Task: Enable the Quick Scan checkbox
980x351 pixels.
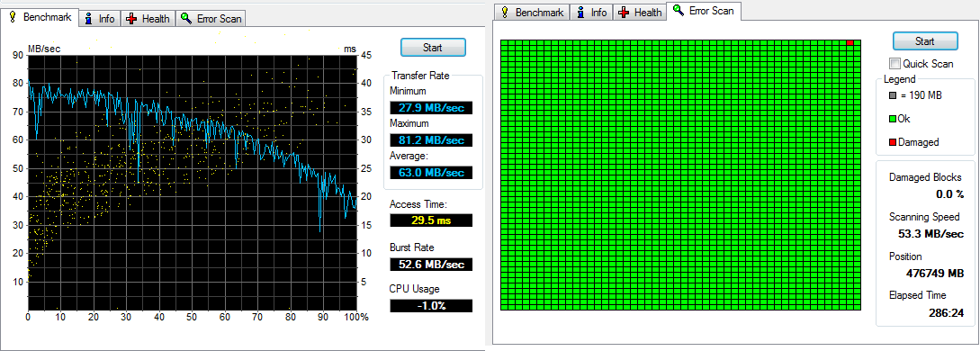Action: tap(895, 63)
